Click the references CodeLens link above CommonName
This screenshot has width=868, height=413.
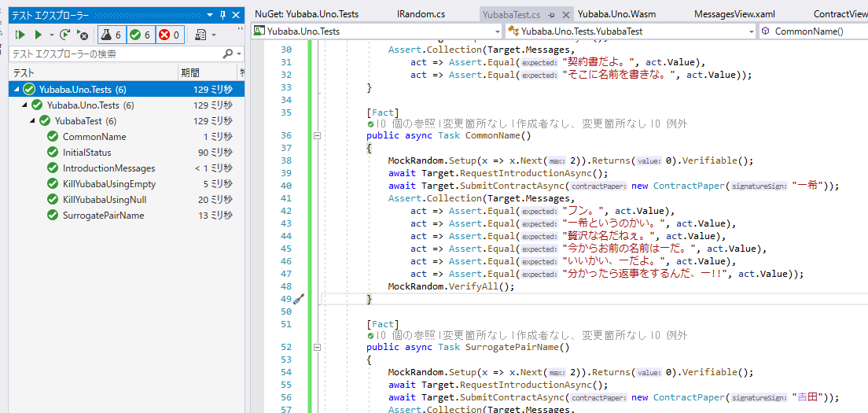pyautogui.click(x=409, y=124)
